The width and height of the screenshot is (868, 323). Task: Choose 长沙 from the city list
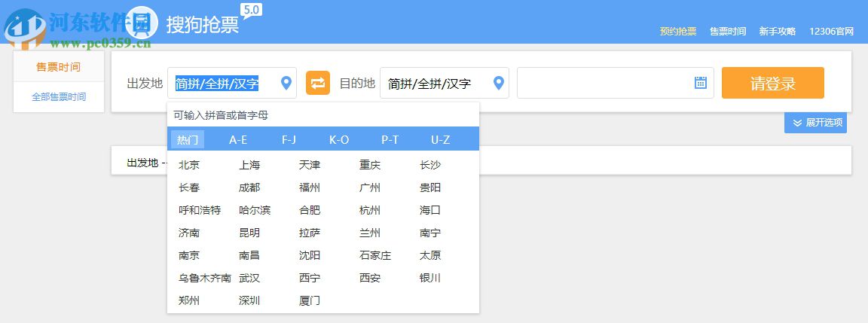pos(430,165)
